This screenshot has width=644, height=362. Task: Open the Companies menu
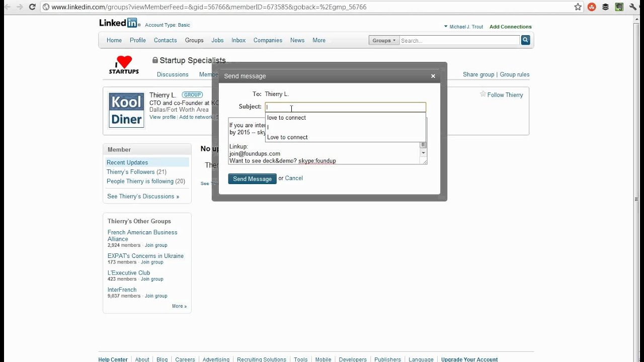tap(268, 40)
